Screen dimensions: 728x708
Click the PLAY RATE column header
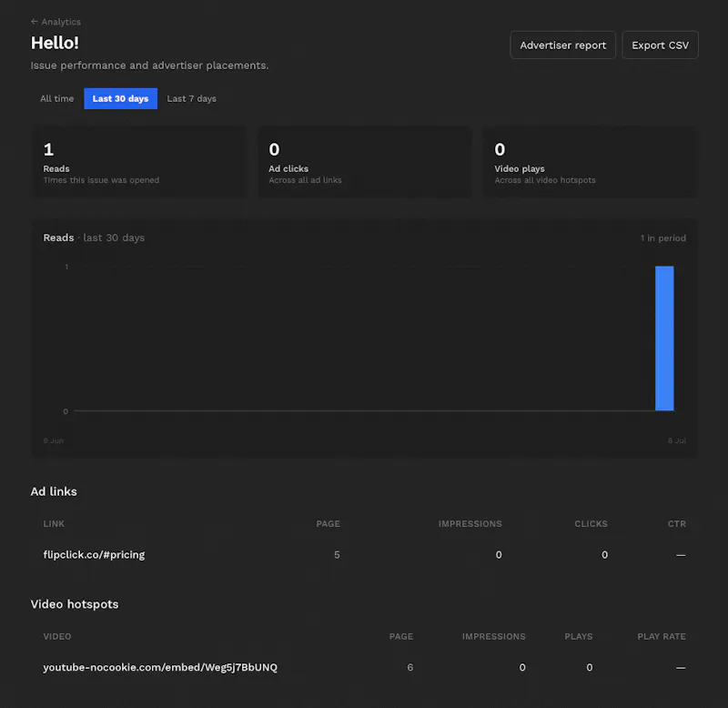tap(662, 636)
